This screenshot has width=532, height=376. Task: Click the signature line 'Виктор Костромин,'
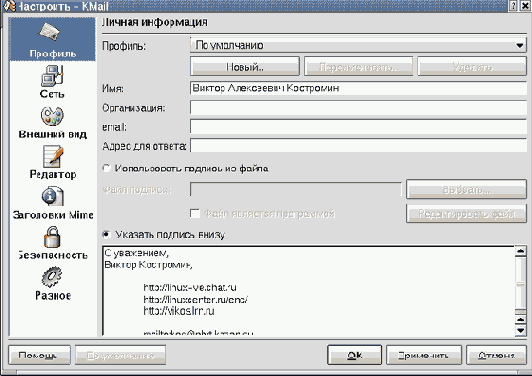click(x=148, y=265)
